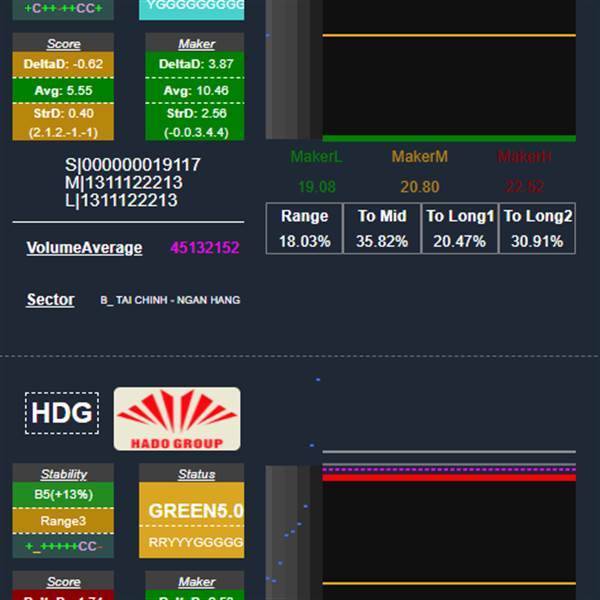Click the 'B5(+13%)' stability cell

(63, 494)
